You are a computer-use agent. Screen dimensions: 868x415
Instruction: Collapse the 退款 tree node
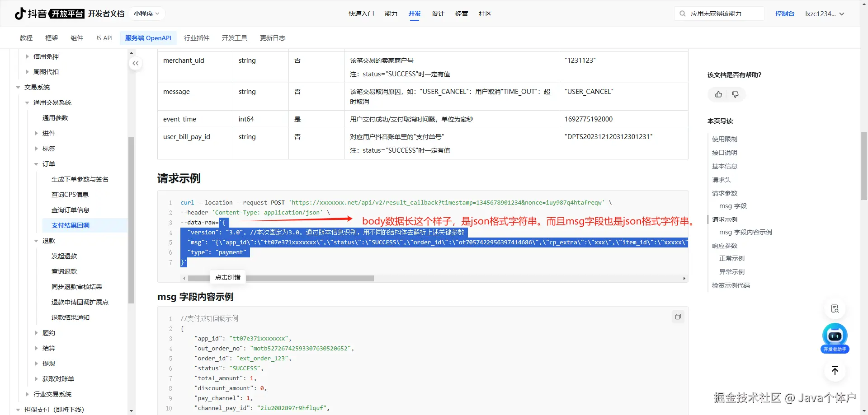(36, 241)
